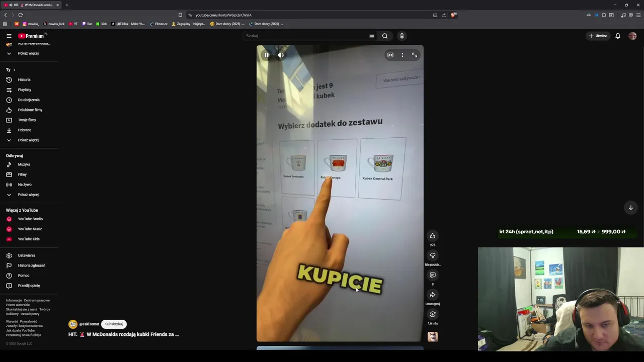Subscribe to @TakiTemat channel
Viewport: 644px width, 362px height.
pos(114,324)
